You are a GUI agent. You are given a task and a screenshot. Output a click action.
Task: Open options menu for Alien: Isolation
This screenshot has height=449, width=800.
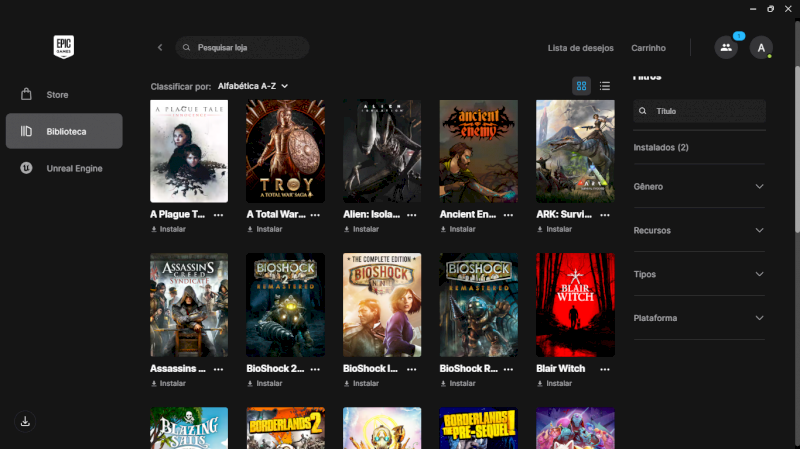(412, 215)
